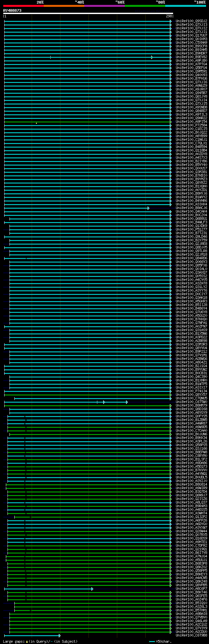
Task: Click the green alignment bar for UniRef100_A9PI54
Action: [88, 121]
